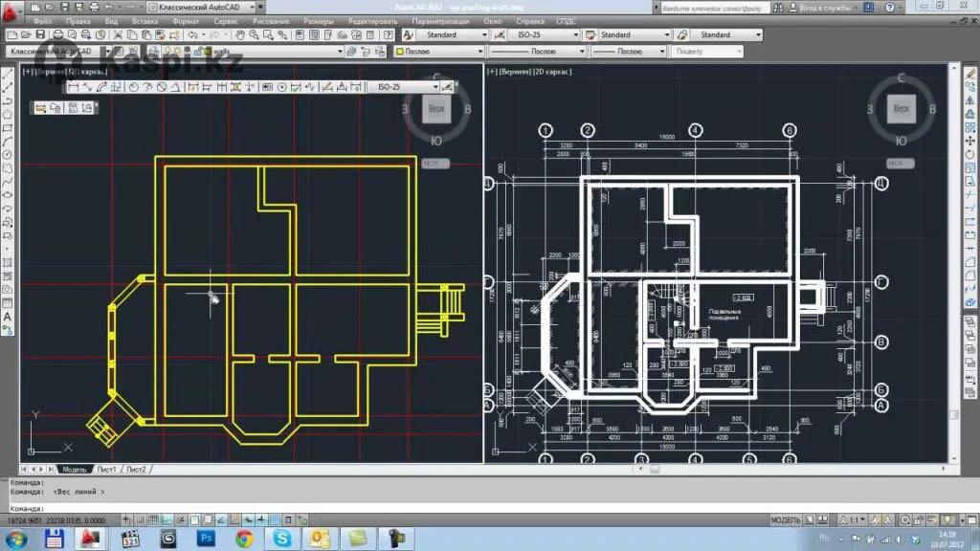Open Photoshop from the taskbar
The height and width of the screenshot is (551, 980).
click(206, 538)
